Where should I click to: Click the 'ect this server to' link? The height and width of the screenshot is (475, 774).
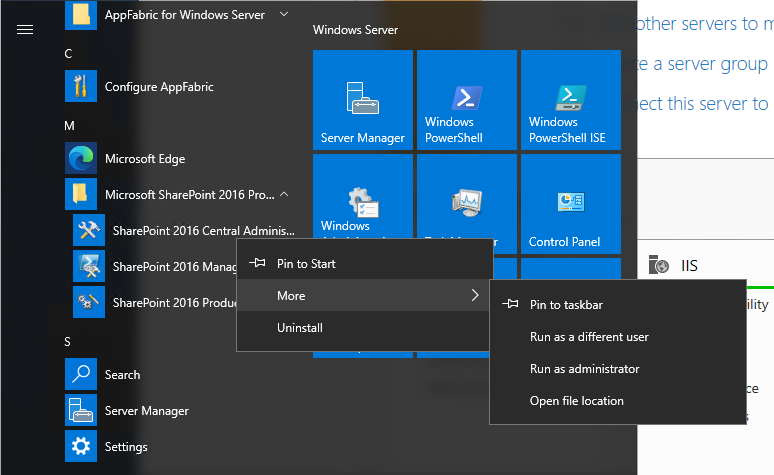[703, 104]
